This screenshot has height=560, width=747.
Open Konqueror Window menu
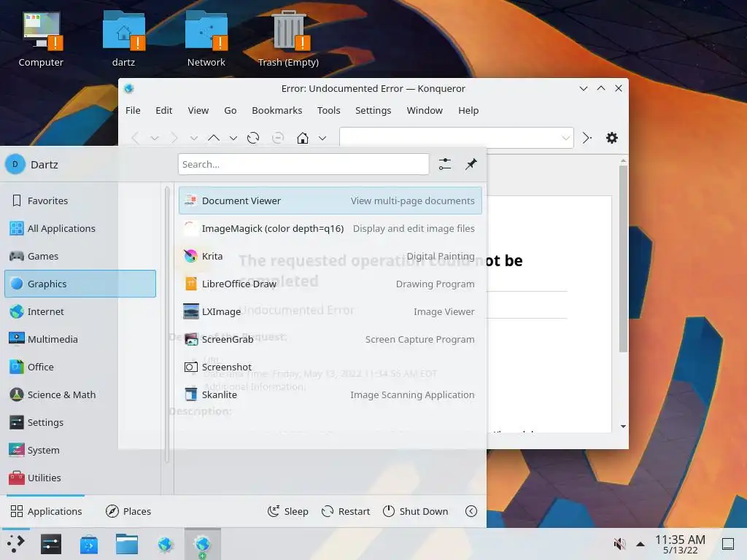pos(425,111)
